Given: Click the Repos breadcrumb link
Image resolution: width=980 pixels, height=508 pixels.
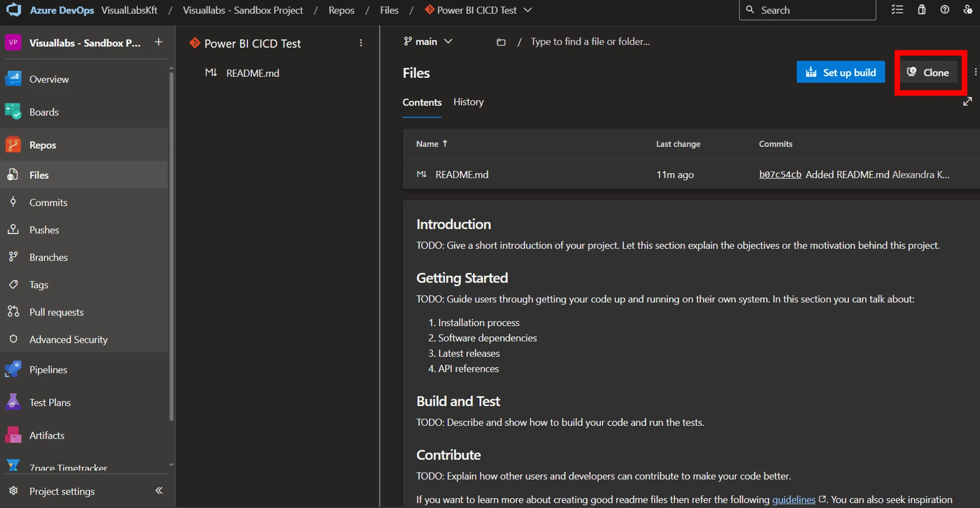Looking at the screenshot, I should tap(341, 10).
